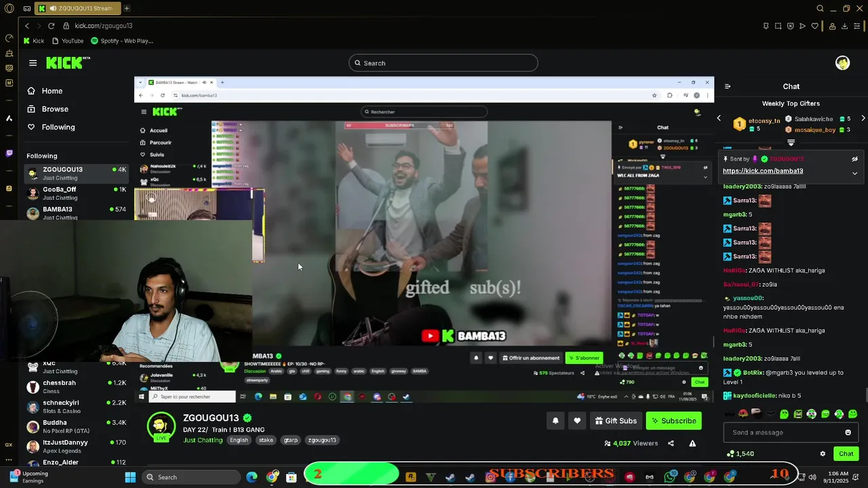Open browser downloads icon
The image size is (868, 488).
844,26
